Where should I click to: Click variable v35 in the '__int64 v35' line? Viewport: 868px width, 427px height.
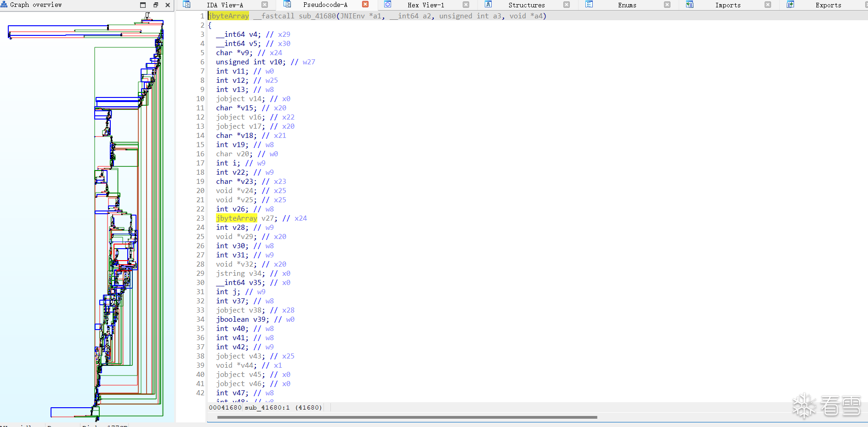[x=255, y=283]
